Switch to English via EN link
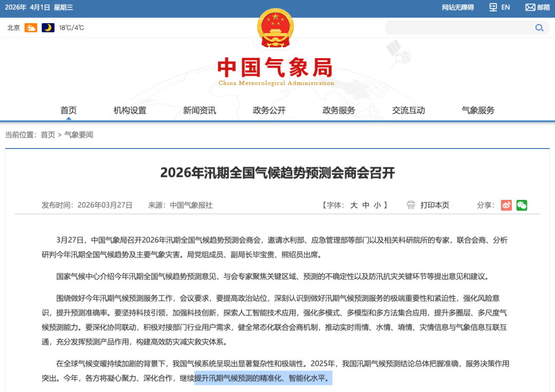The image size is (555, 392). (506, 7)
